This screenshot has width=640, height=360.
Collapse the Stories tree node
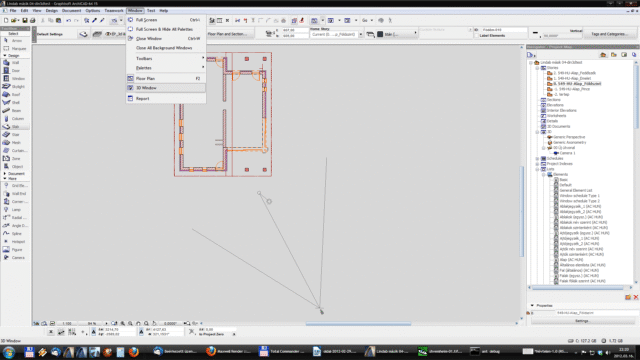pos(538,68)
